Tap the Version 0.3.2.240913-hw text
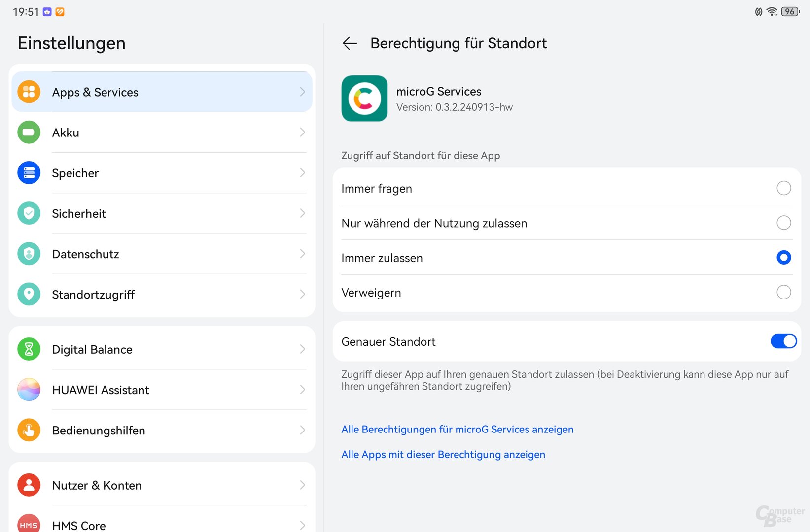The height and width of the screenshot is (532, 810). (x=455, y=107)
